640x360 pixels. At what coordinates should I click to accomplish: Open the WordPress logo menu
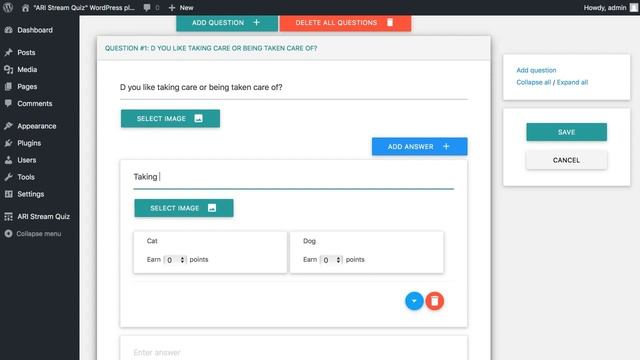pos(8,7)
